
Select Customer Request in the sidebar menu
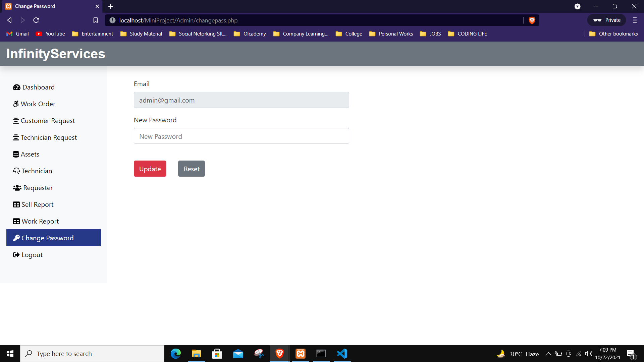47,121
